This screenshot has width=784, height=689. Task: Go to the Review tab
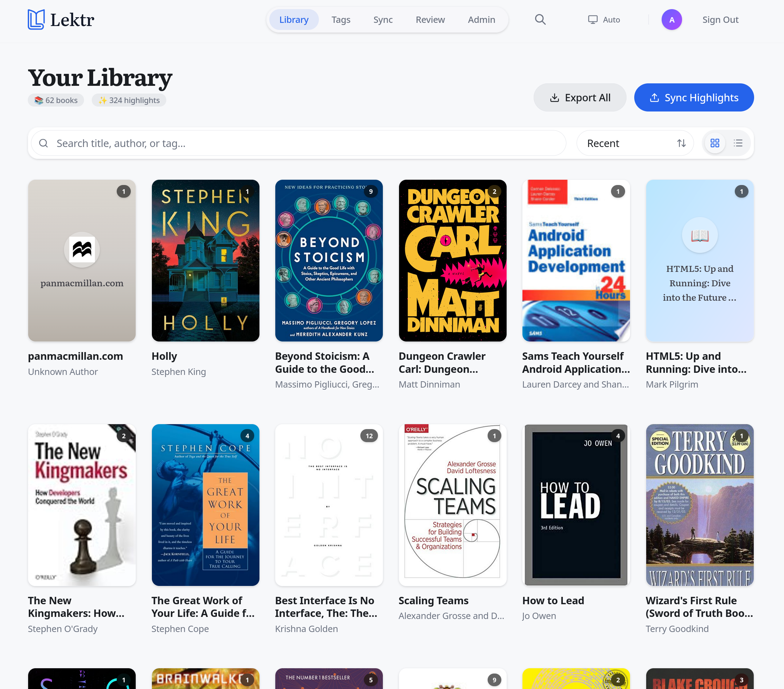point(430,20)
